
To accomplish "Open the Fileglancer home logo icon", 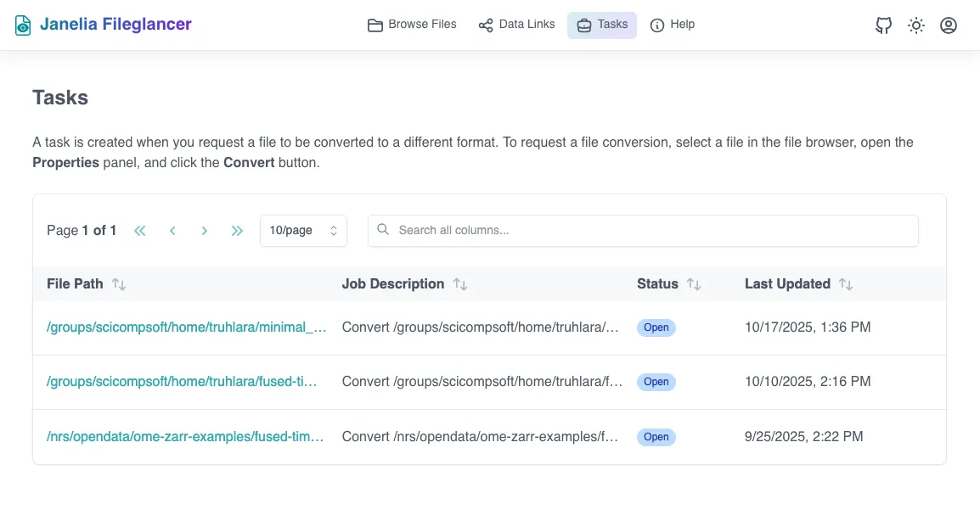I will [x=21, y=25].
